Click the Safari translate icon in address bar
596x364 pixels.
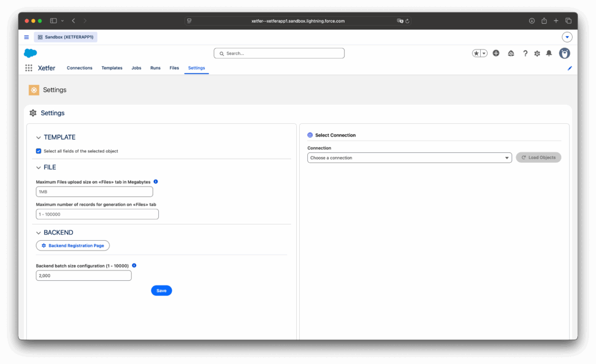coord(400,22)
